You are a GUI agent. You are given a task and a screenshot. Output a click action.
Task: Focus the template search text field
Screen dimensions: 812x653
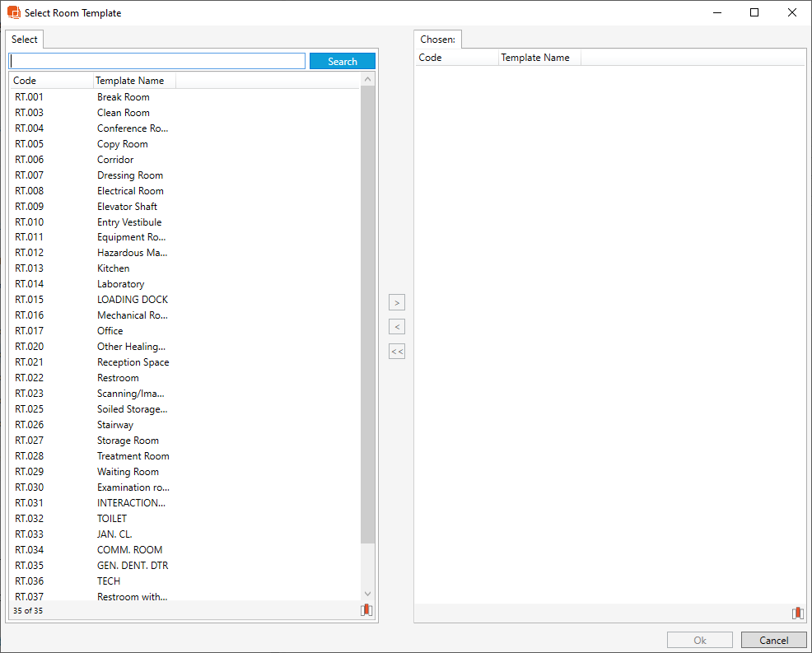click(156, 62)
